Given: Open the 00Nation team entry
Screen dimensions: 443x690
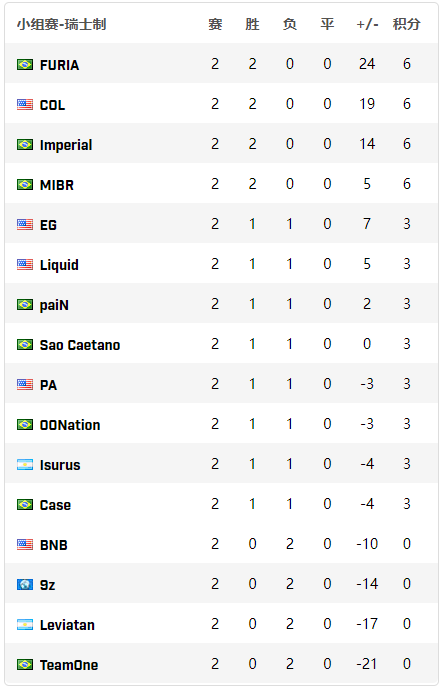Looking at the screenshot, I should 70,425.
